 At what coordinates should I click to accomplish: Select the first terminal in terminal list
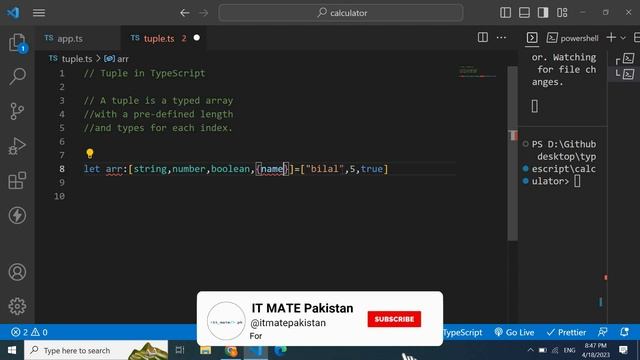(629, 59)
